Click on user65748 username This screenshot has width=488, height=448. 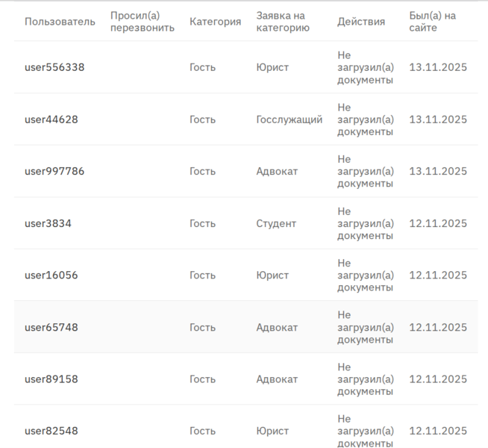click(51, 327)
